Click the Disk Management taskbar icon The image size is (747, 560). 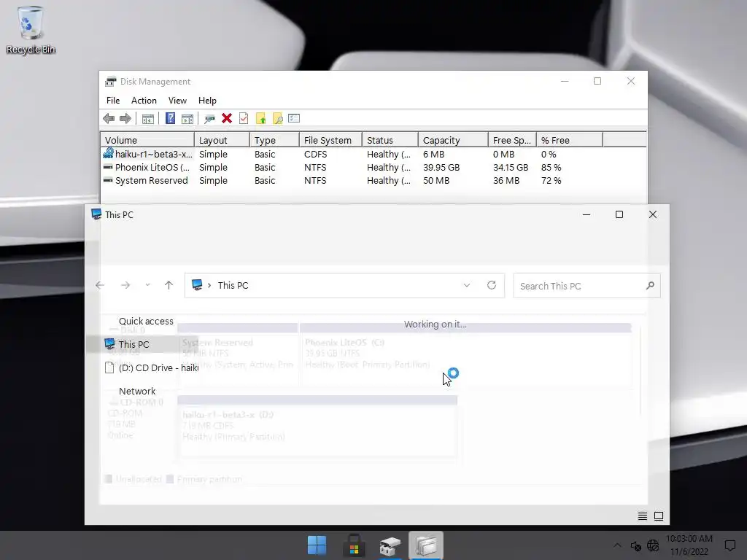[390, 545]
